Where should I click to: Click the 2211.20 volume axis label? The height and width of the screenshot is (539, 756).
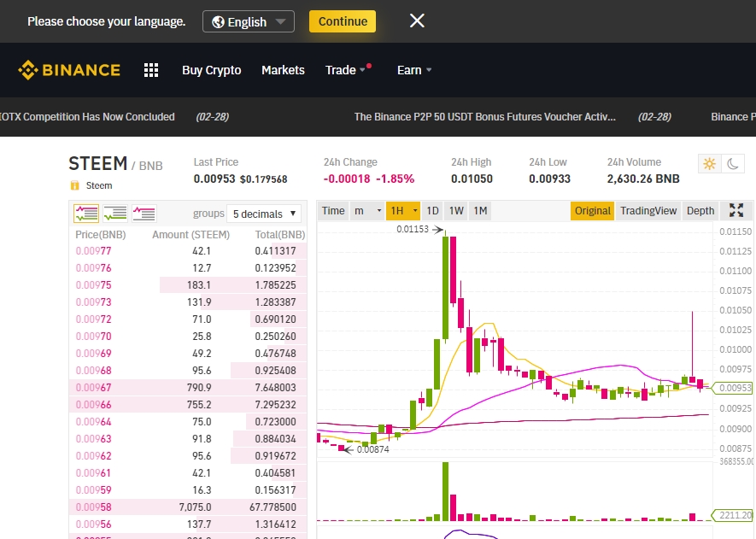(733, 515)
